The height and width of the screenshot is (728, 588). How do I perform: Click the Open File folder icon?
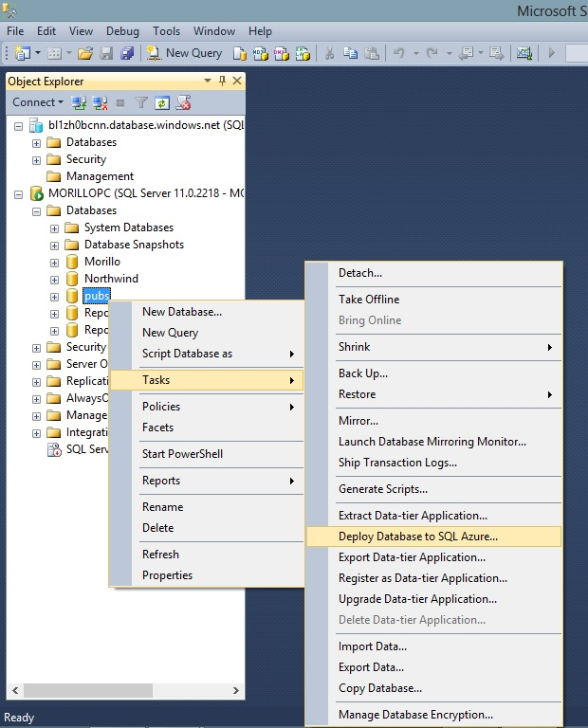85,53
